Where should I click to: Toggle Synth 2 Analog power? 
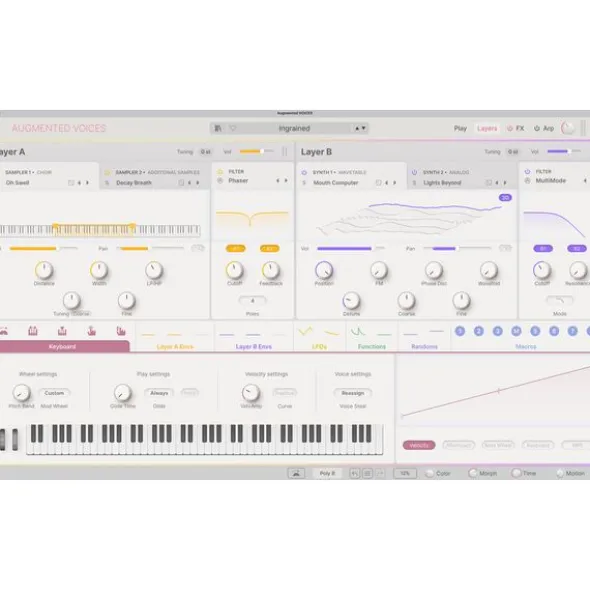coord(414,173)
